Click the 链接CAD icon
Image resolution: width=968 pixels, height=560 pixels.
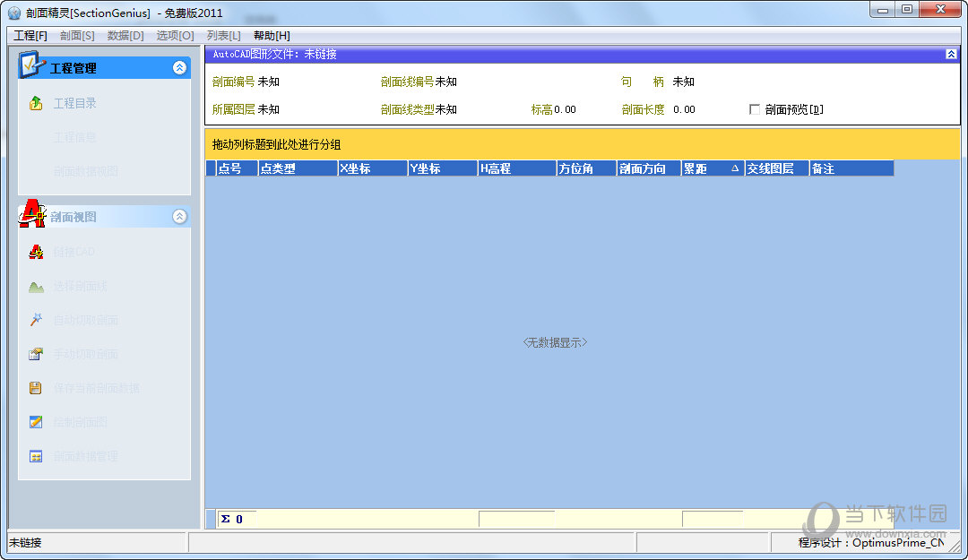(x=36, y=252)
